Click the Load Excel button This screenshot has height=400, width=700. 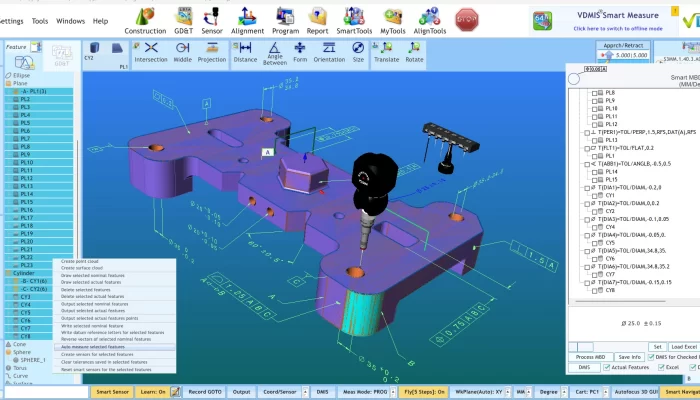684,347
